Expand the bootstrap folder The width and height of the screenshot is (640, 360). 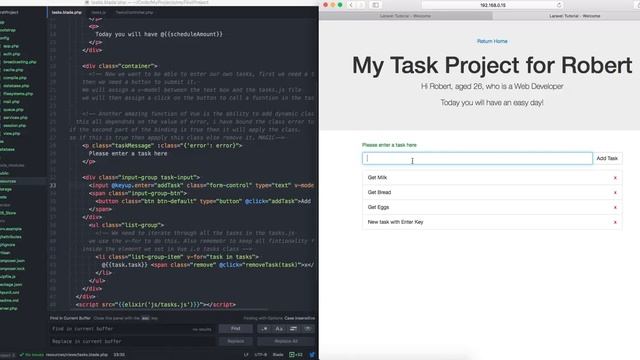pyautogui.click(x=7, y=30)
